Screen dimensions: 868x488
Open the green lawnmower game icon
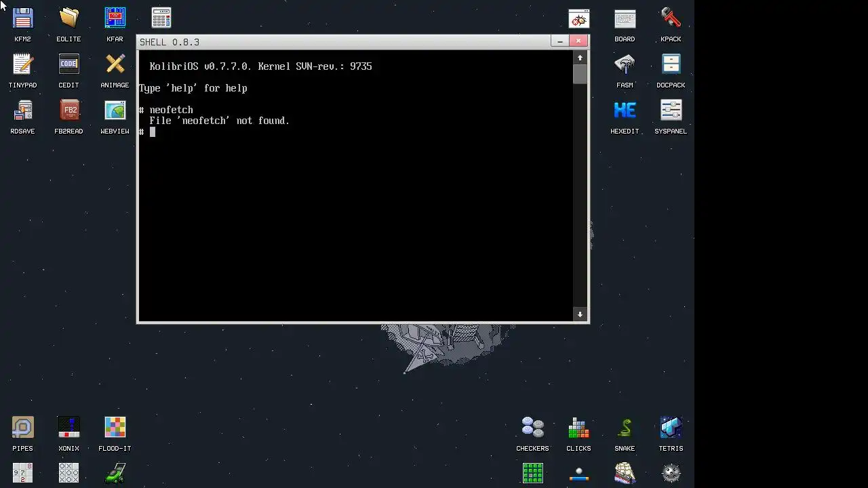(115, 473)
